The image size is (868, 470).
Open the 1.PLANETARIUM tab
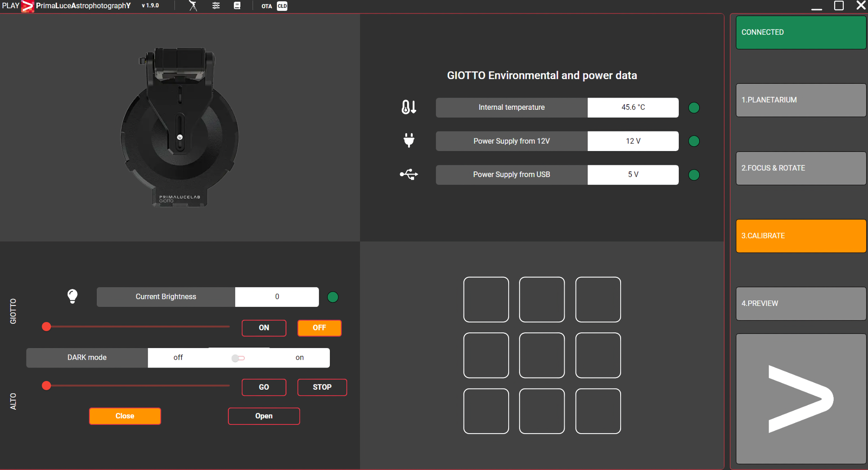tap(801, 100)
